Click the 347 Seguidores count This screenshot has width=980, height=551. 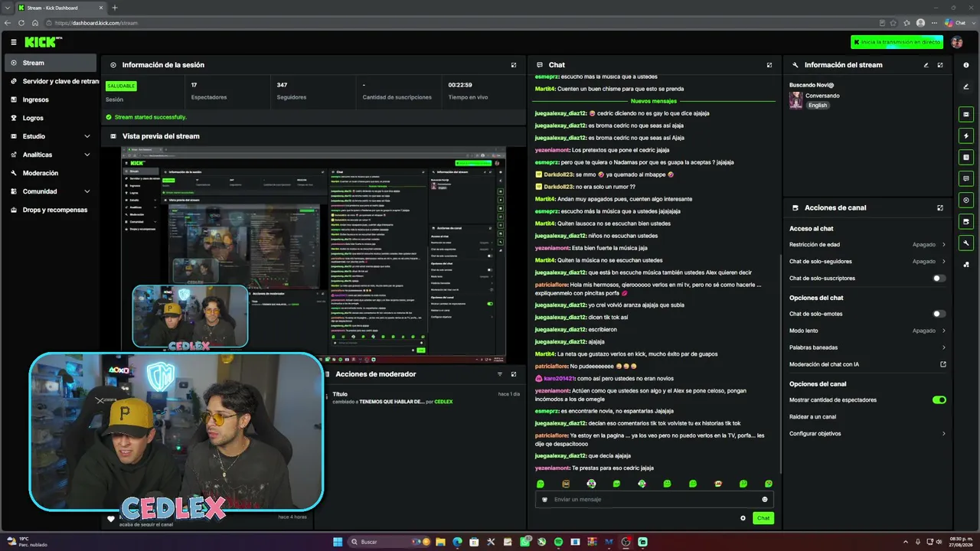282,85
